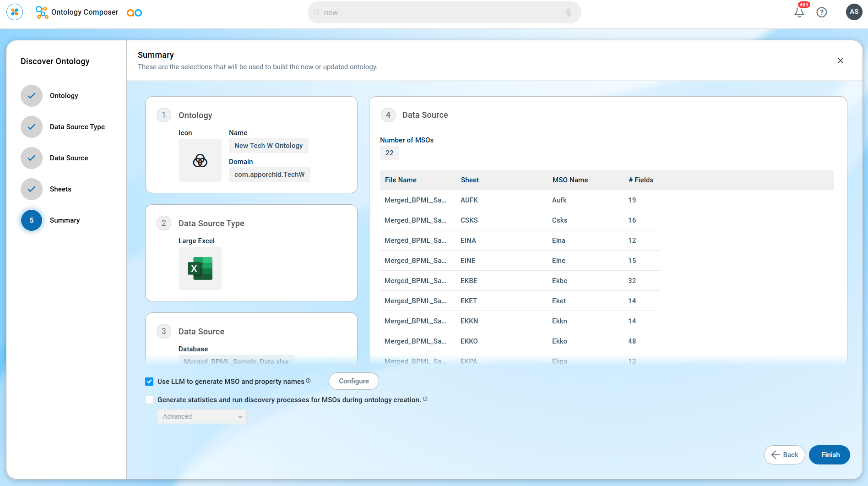The width and height of the screenshot is (868, 486).
Task: Click the MSO Name column header
Action: pyautogui.click(x=570, y=180)
